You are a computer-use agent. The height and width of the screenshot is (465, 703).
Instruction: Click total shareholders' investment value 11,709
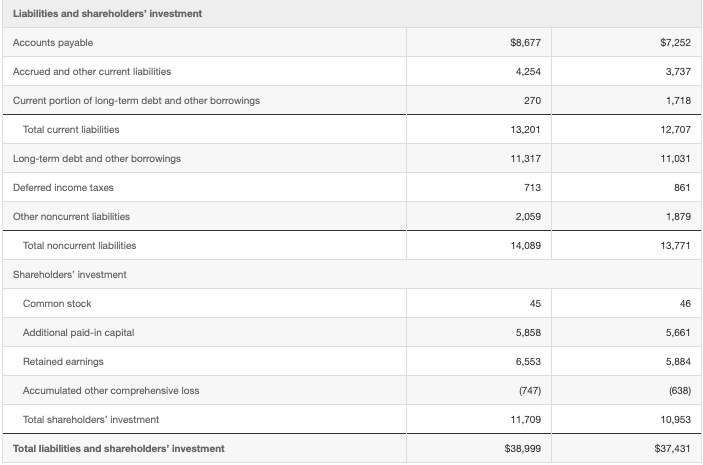525,420
